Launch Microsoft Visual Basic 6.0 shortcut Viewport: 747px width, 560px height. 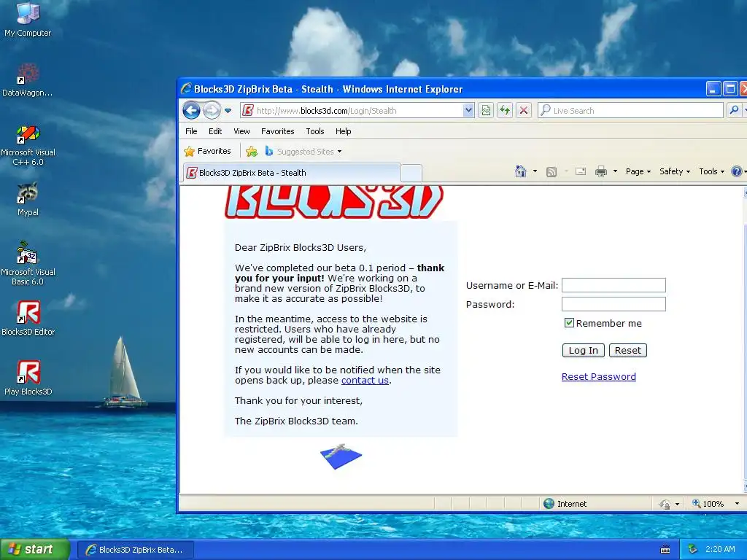(28, 263)
